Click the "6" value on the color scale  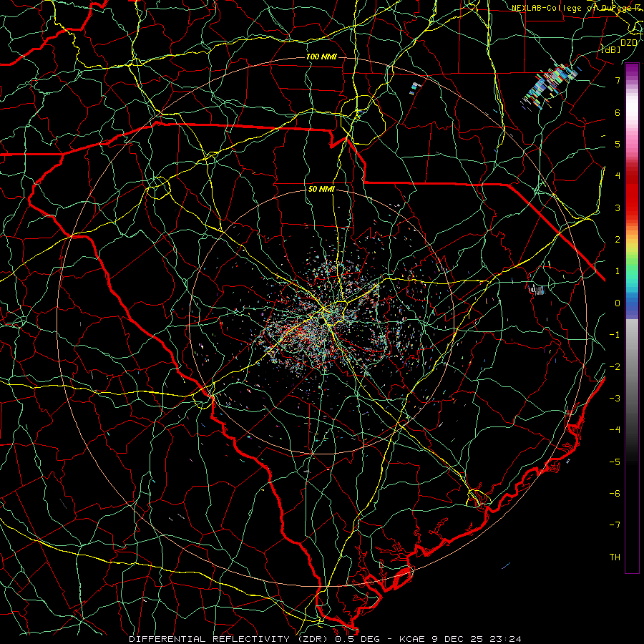click(x=618, y=112)
